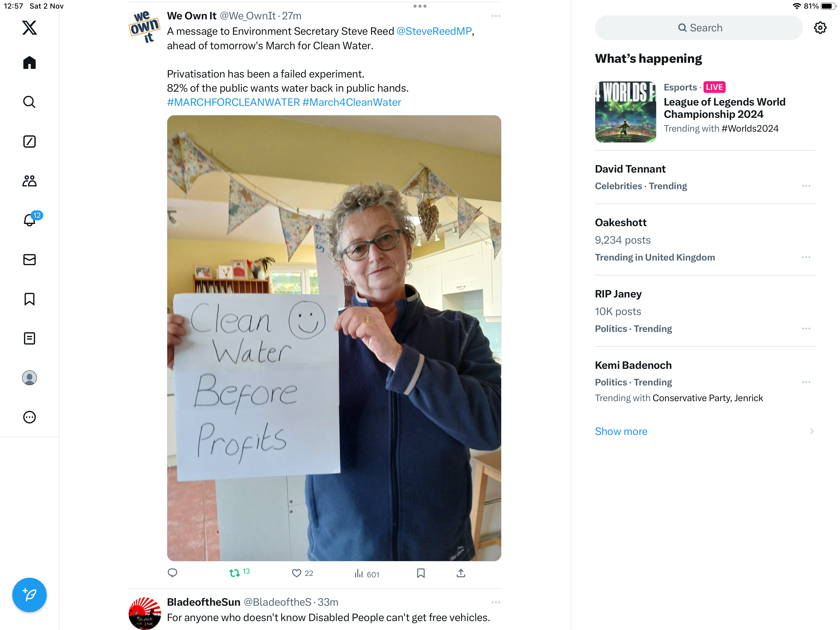
Task: Open more options for David Tennant trend
Action: 806,186
